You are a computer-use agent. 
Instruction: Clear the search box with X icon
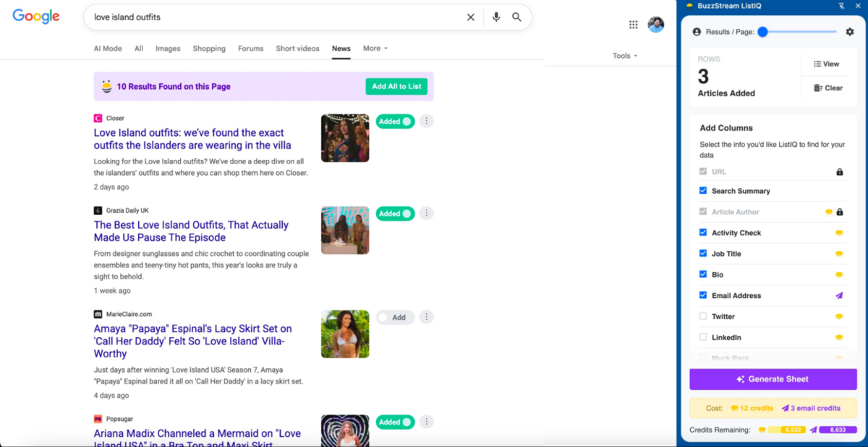(x=471, y=17)
